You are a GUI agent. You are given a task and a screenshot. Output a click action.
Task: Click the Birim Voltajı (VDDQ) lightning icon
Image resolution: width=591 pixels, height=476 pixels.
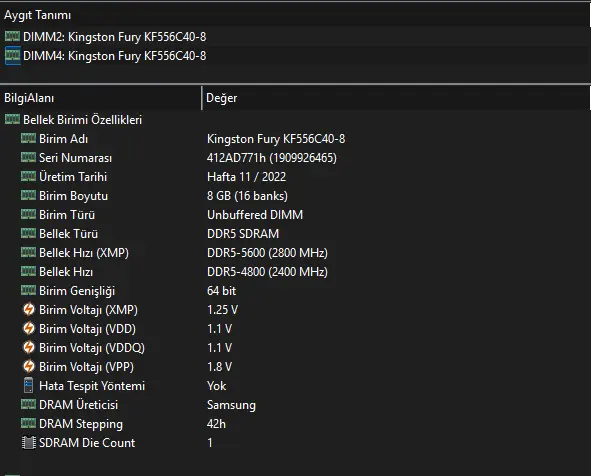coord(29,347)
